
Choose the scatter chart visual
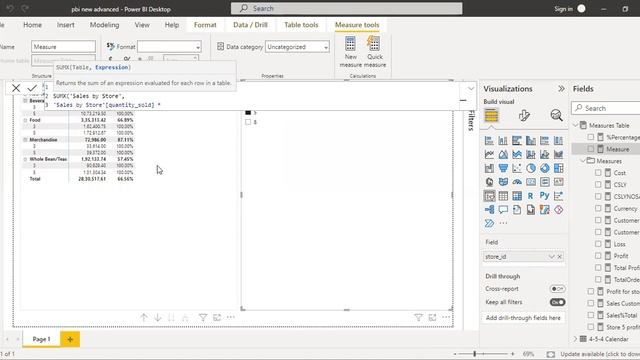pyautogui.click(x=517, y=168)
